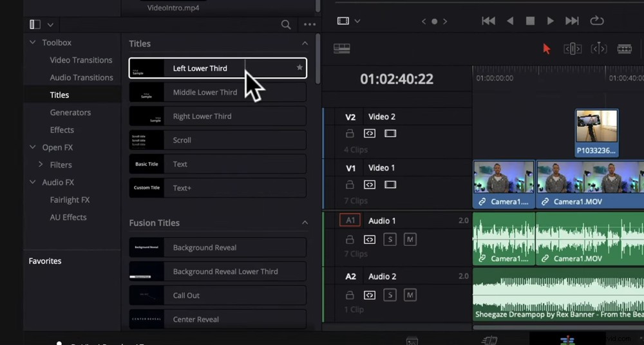Viewport: 644px width, 345px height.
Task: Select the Call Out Fusion title
Action: (218, 295)
